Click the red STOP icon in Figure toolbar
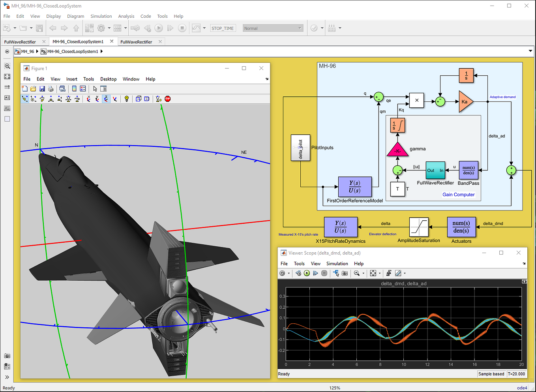 pos(167,99)
